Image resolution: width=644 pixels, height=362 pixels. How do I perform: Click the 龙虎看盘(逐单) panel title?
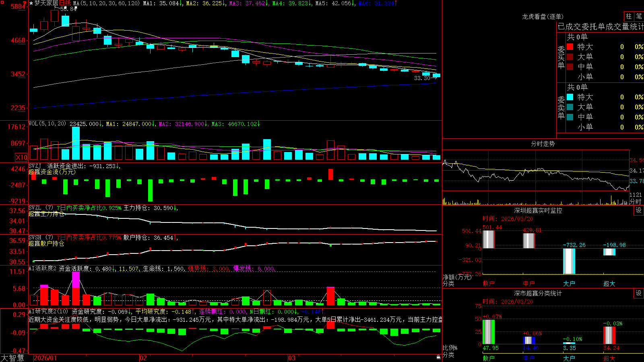coord(543,16)
